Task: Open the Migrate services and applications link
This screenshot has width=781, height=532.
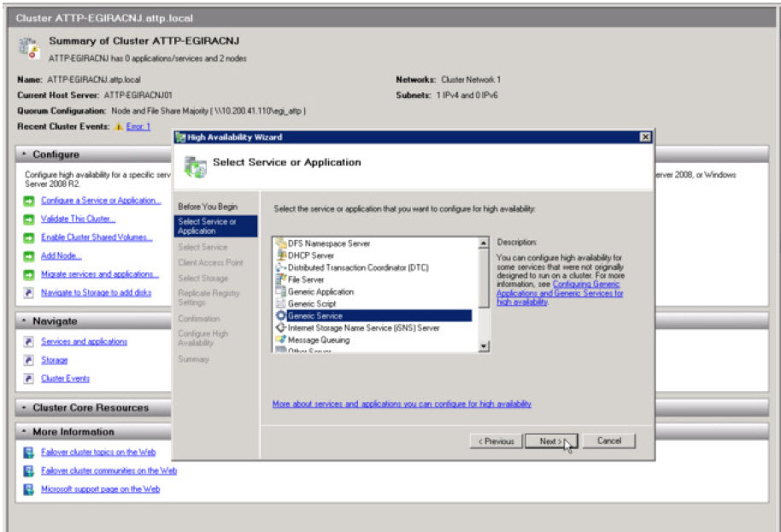Action: point(100,274)
